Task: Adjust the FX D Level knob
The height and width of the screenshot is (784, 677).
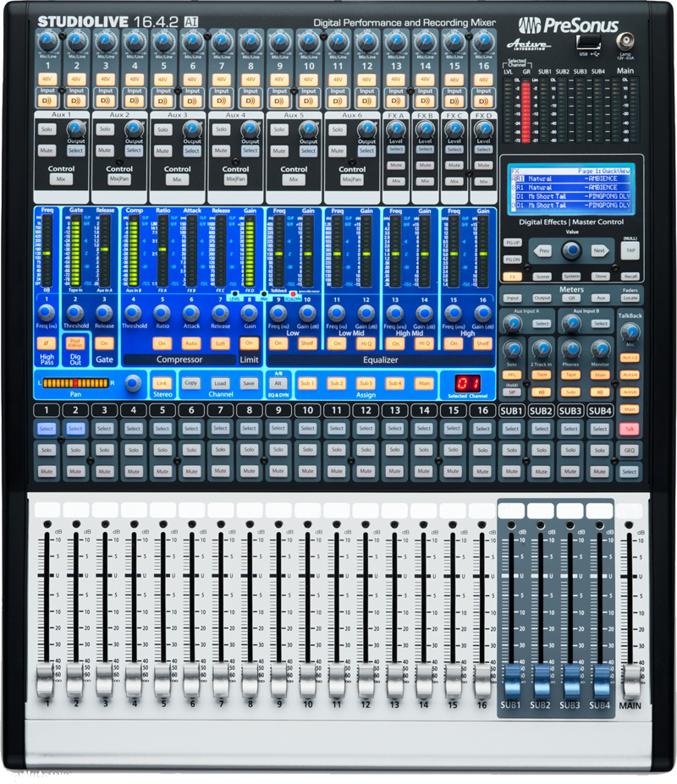Action: pyautogui.click(x=483, y=129)
